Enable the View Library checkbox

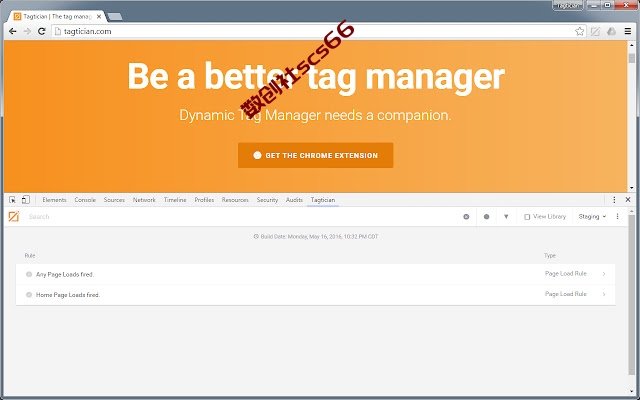pyautogui.click(x=527, y=217)
